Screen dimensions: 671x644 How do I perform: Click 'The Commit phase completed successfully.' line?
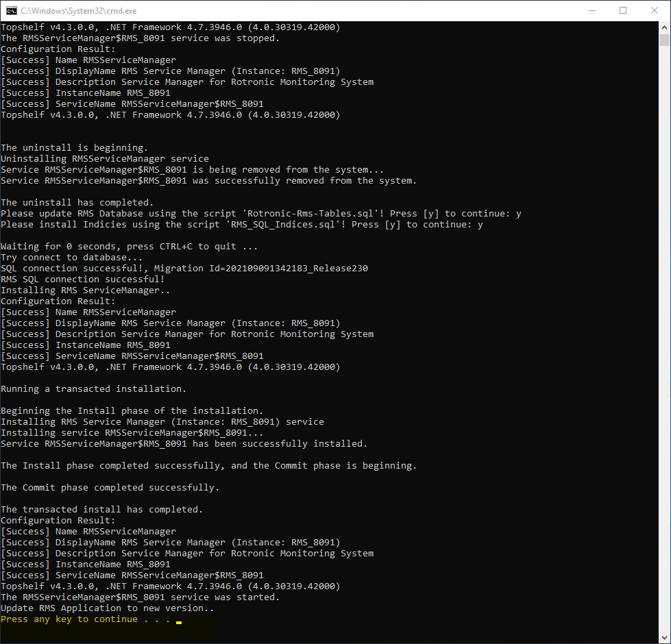[x=110, y=488]
